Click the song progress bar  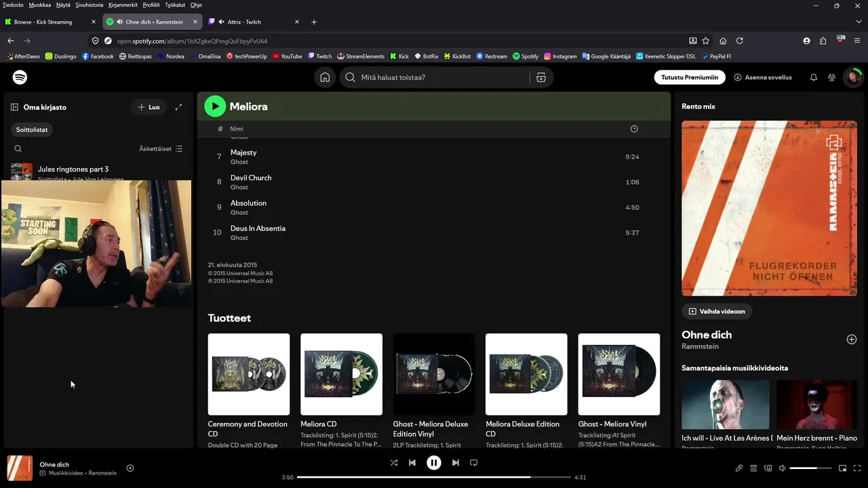coord(434,477)
